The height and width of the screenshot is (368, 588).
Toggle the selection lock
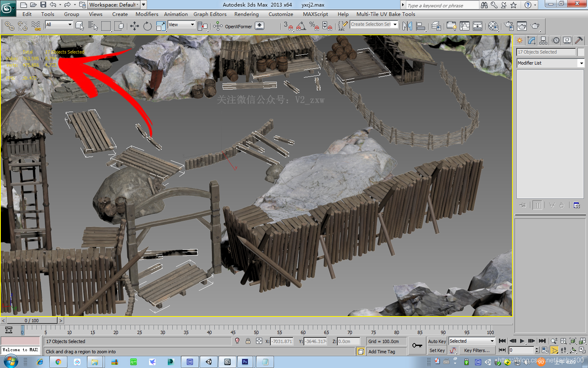point(248,341)
